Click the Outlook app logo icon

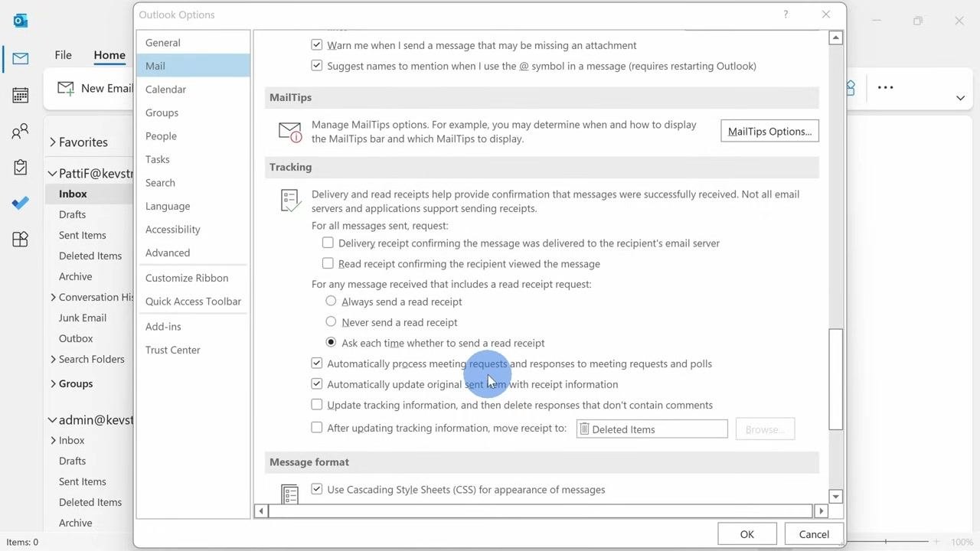pos(21,20)
